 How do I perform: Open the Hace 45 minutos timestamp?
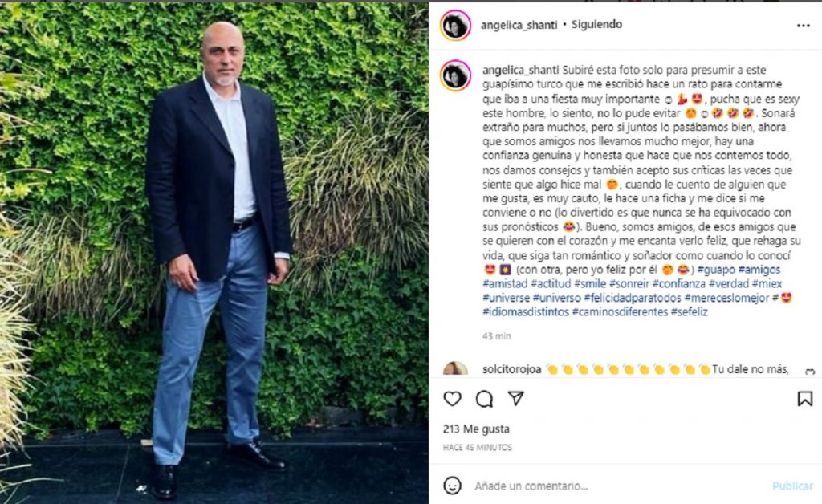pyautogui.click(x=477, y=447)
